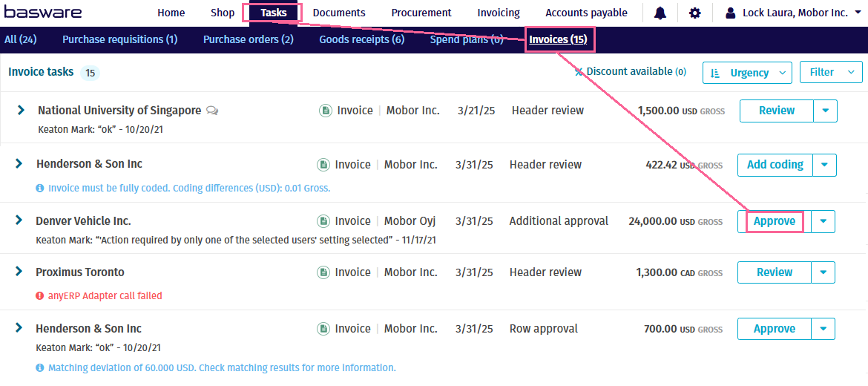Click invoice icon in Henderson 700.00 row
This screenshot has height=386, width=868.
click(323, 329)
